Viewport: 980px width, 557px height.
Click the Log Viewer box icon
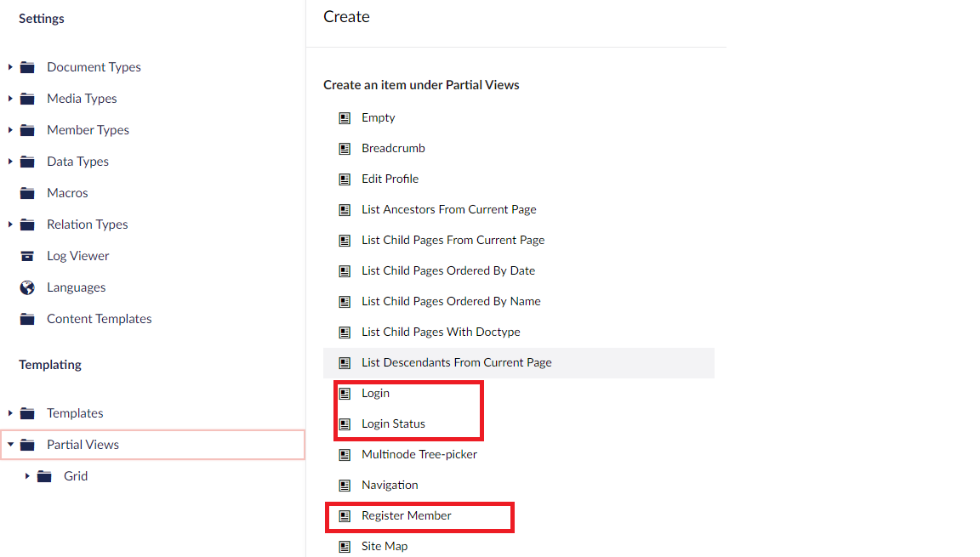click(28, 256)
